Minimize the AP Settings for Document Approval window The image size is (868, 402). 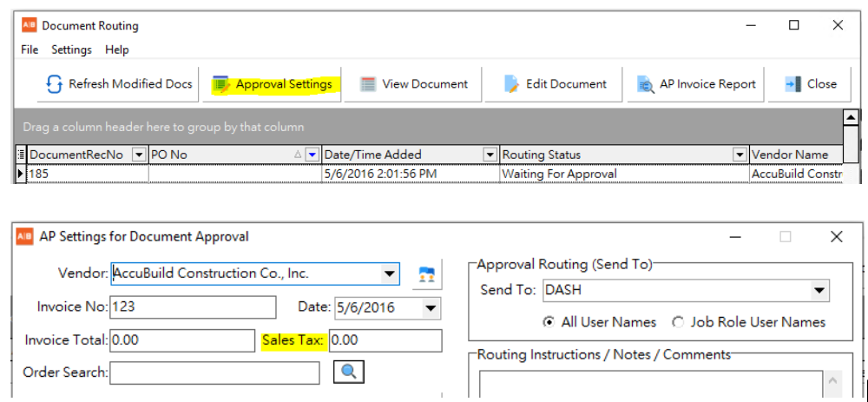(x=735, y=237)
